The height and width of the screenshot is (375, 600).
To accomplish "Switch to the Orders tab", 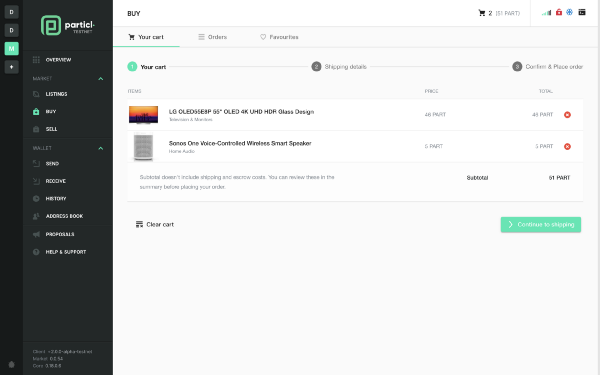I will tap(212, 37).
